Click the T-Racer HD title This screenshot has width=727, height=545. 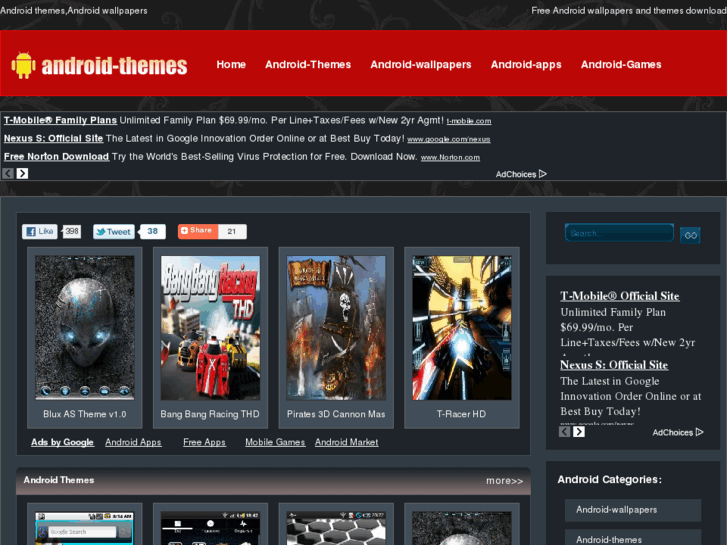(461, 414)
